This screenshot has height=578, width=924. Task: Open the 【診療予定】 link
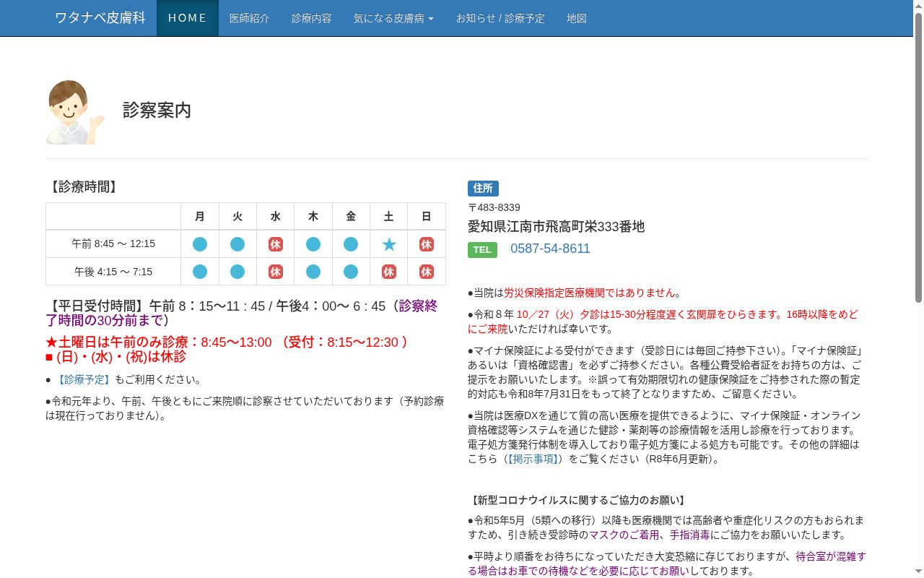[84, 379]
